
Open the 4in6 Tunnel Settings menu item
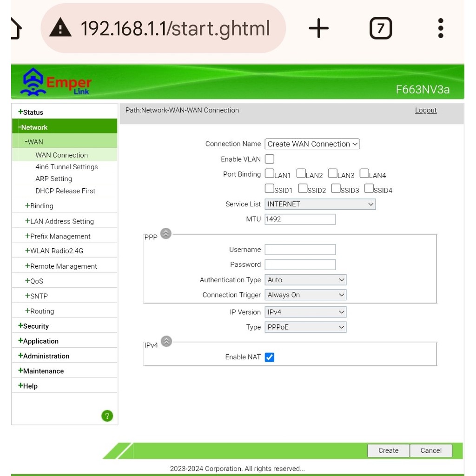[x=66, y=167]
